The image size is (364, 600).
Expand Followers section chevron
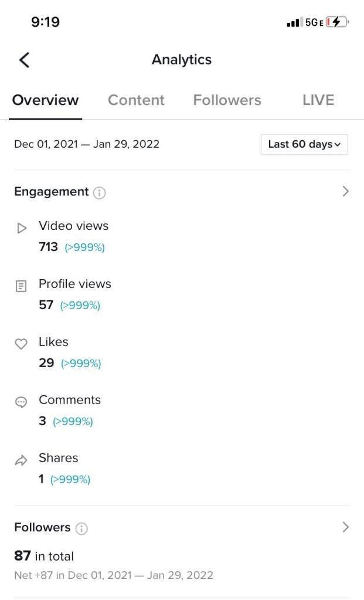(x=345, y=527)
